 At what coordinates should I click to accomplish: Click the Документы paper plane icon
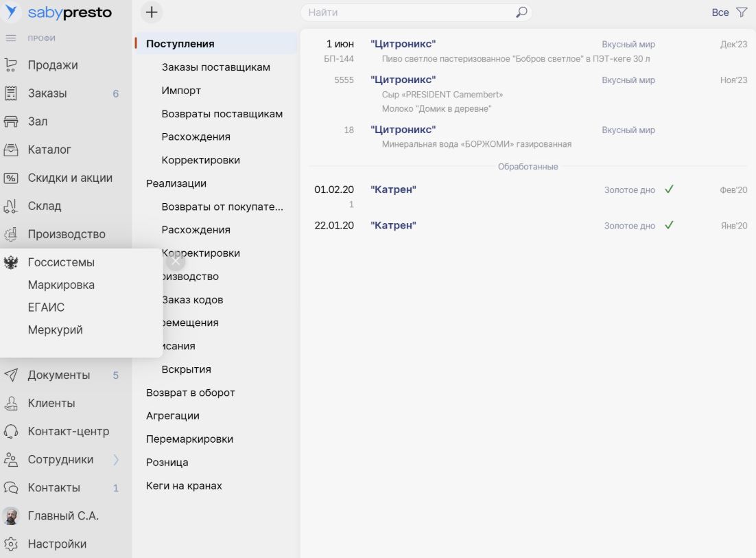coord(10,375)
